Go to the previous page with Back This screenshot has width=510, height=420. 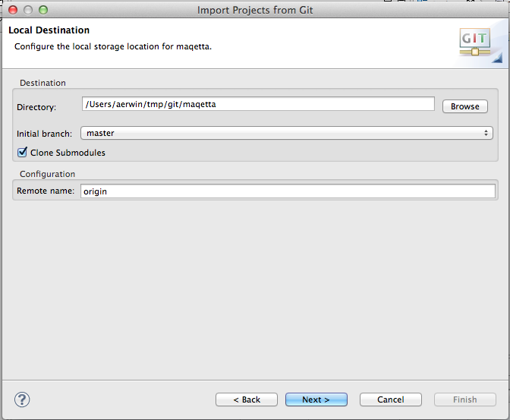[x=247, y=399]
